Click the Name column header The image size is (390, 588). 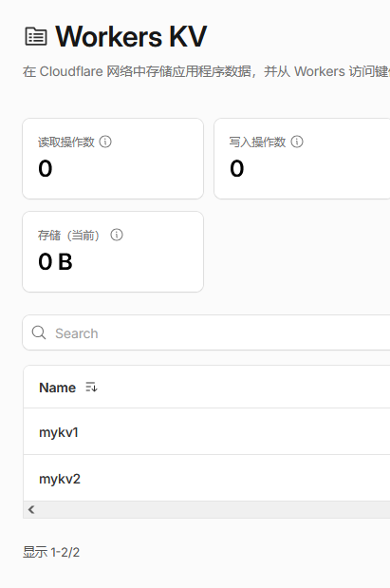pyautogui.click(x=57, y=388)
